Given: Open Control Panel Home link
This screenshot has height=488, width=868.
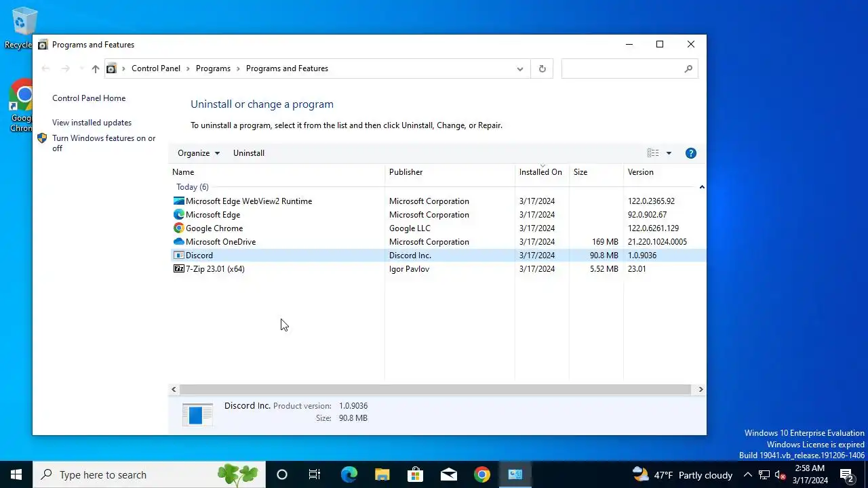Looking at the screenshot, I should pyautogui.click(x=89, y=98).
